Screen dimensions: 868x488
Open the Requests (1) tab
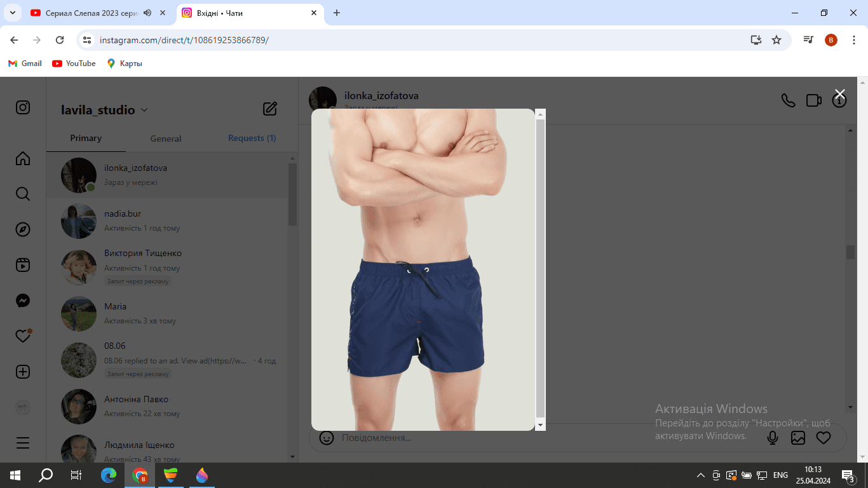tap(252, 138)
